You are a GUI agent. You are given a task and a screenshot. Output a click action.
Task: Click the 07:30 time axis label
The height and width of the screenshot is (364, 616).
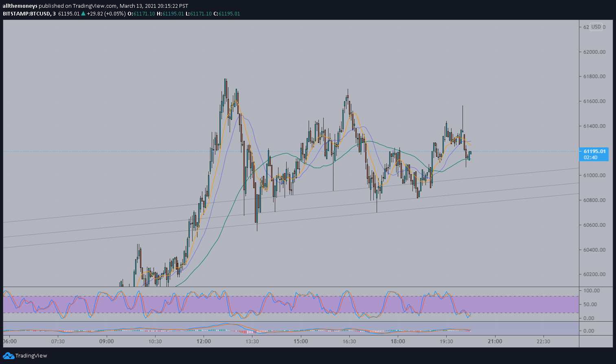tap(58, 341)
